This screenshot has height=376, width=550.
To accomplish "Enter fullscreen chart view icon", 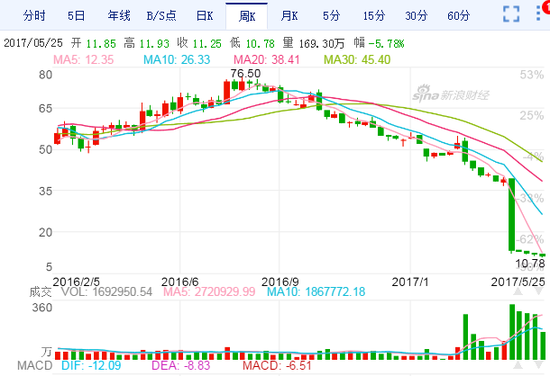I will (x=511, y=14).
